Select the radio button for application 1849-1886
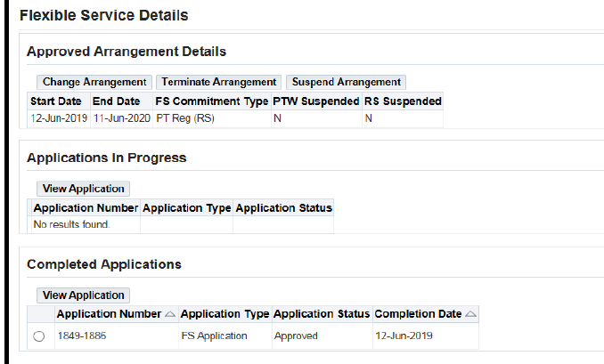Viewport: 604px width, 364px height. pyautogui.click(x=39, y=336)
